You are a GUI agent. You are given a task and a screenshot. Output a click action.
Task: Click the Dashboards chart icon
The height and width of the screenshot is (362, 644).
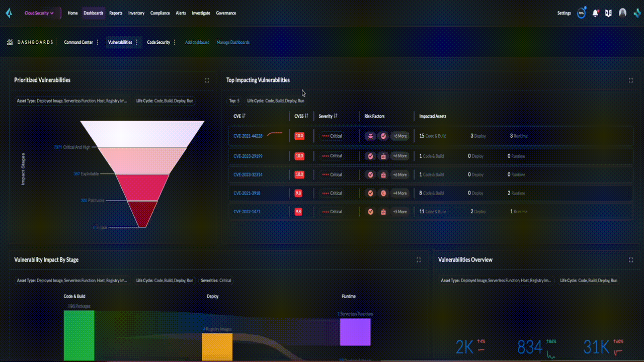tap(10, 42)
